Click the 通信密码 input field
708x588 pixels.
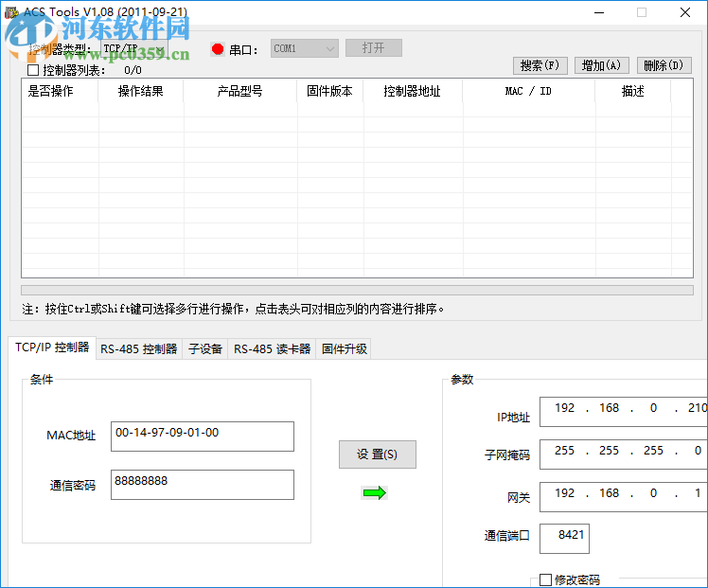203,485
